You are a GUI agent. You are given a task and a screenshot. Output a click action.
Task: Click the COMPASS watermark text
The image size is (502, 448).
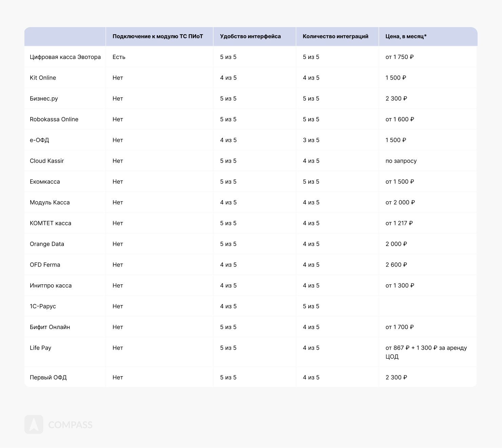click(70, 425)
